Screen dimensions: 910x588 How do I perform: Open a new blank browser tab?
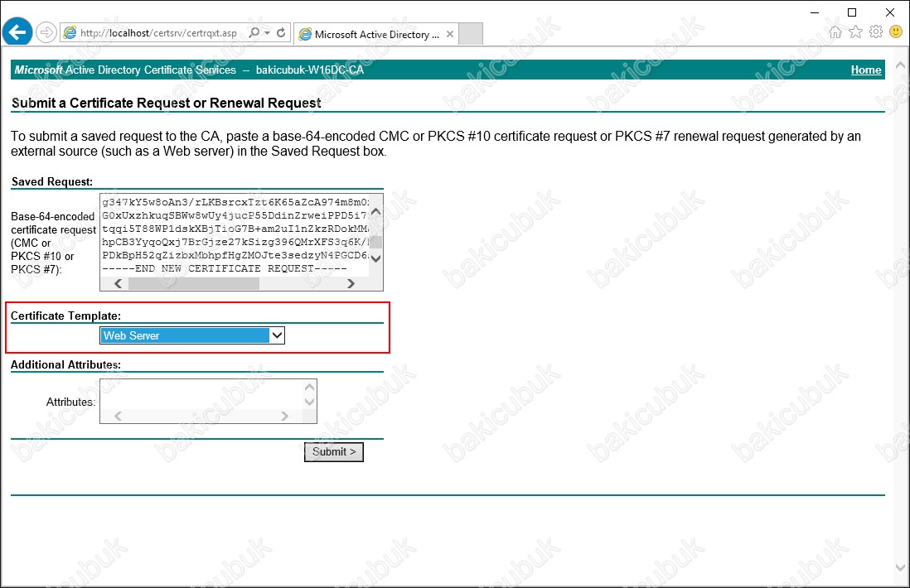click(471, 34)
